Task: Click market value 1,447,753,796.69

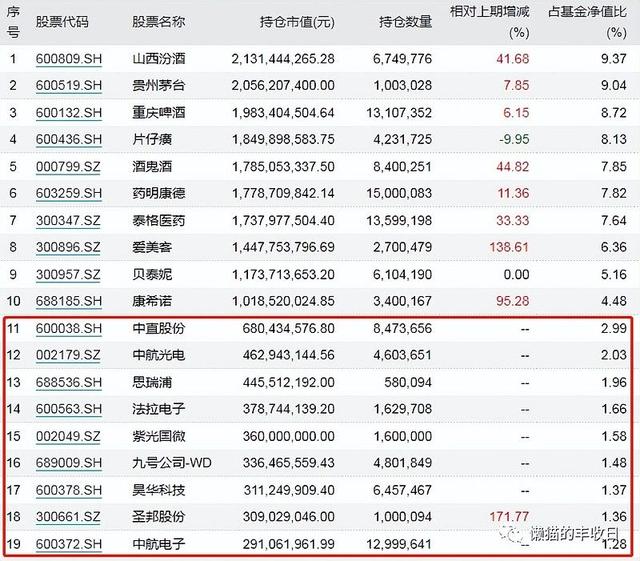Action: 283,247
